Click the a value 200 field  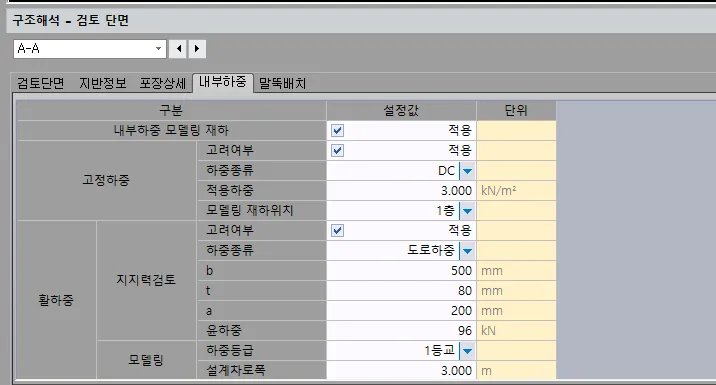401,311
